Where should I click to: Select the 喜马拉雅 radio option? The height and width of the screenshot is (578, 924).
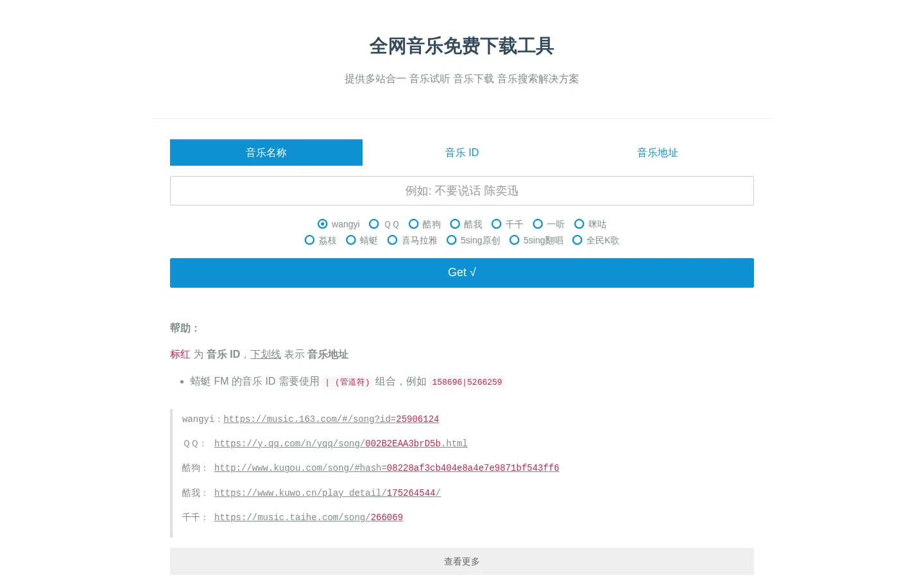[x=393, y=240]
